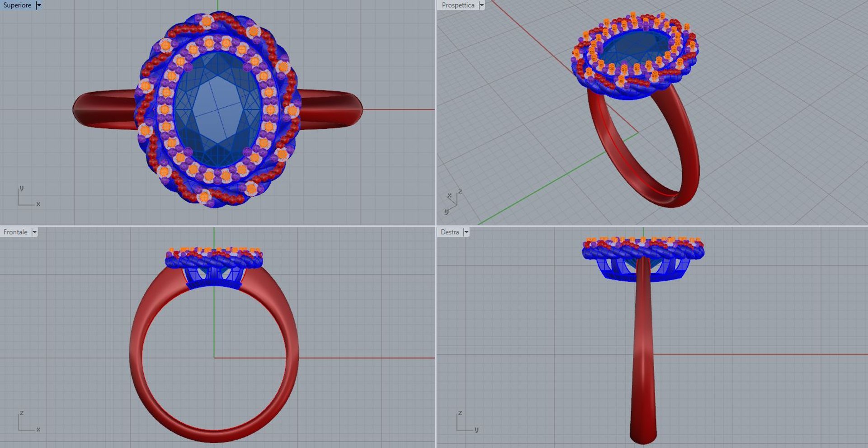This screenshot has width=868, height=448.
Task: Activate the Superiore viewport title label
Action: coord(18,5)
